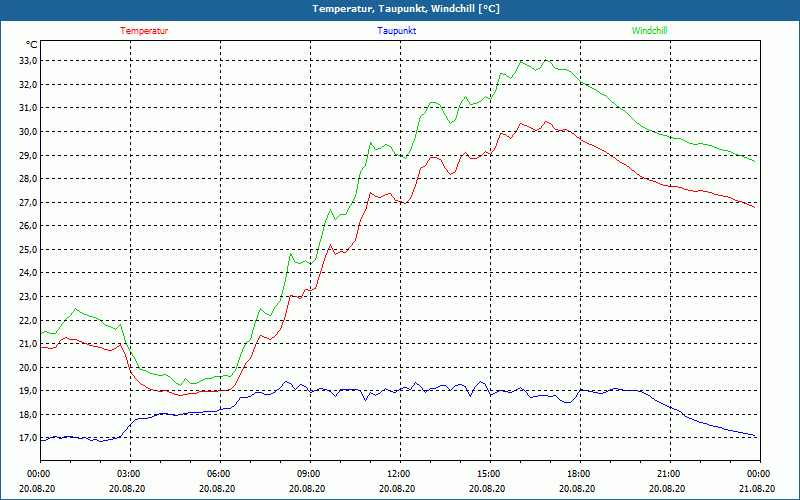Click the '18:00' time axis label
This screenshot has height=500, width=800.
578,474
